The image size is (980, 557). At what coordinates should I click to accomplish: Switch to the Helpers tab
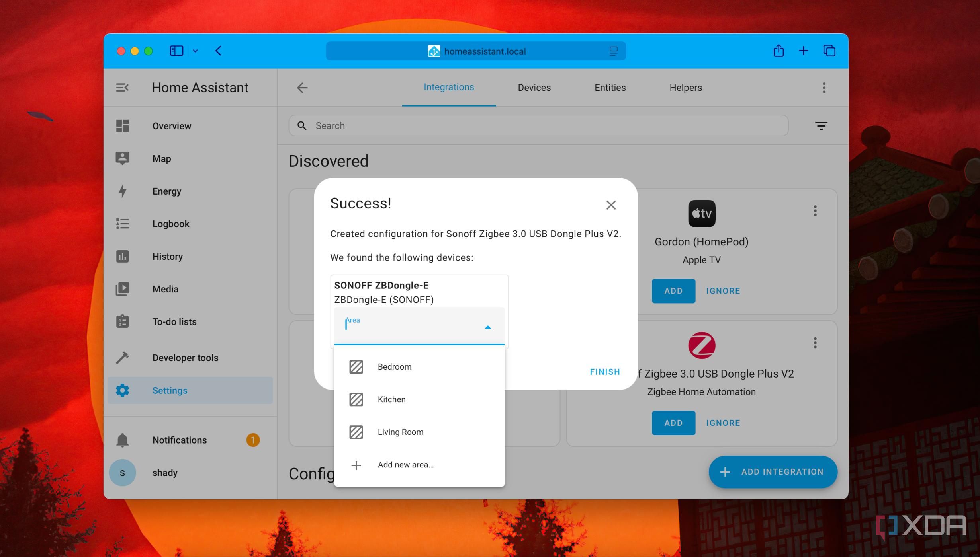click(685, 88)
